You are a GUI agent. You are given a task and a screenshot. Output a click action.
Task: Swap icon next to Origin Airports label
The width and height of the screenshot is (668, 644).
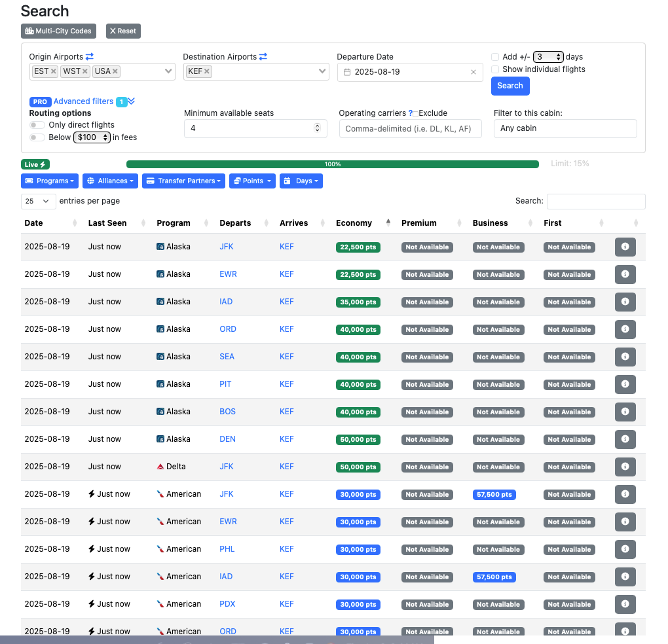[90, 57]
